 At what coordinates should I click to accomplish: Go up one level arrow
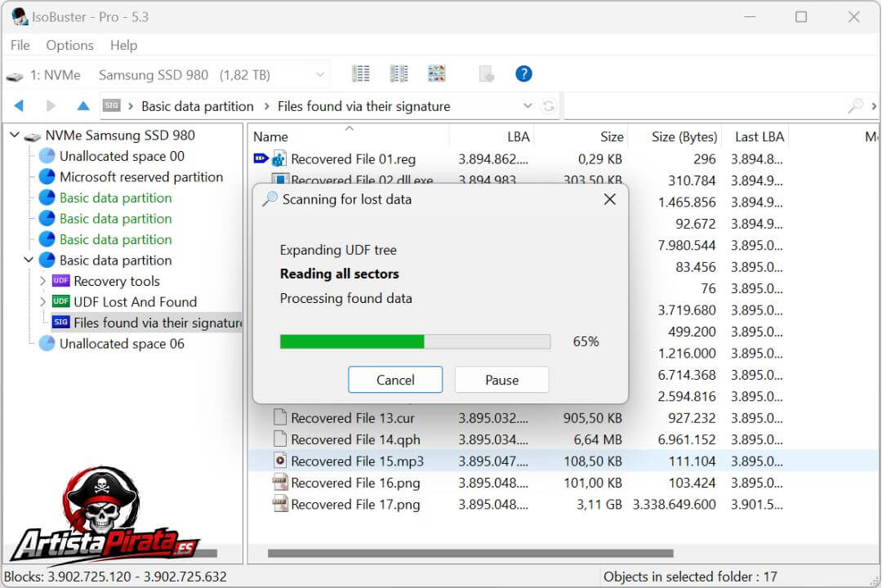(x=83, y=105)
